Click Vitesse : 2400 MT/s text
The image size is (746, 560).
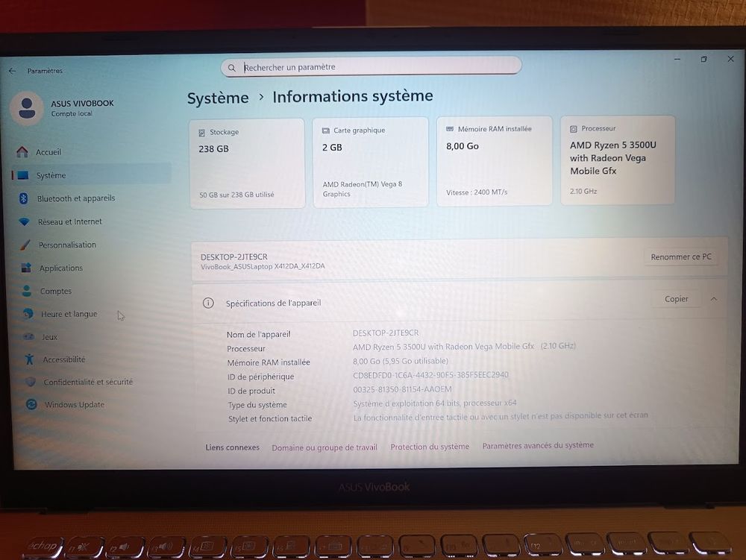pos(477,192)
